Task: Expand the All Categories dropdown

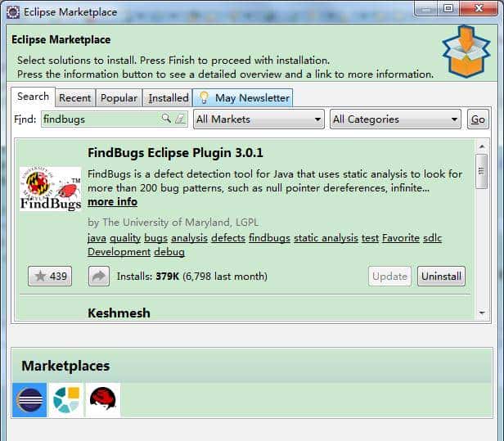Action: click(396, 119)
